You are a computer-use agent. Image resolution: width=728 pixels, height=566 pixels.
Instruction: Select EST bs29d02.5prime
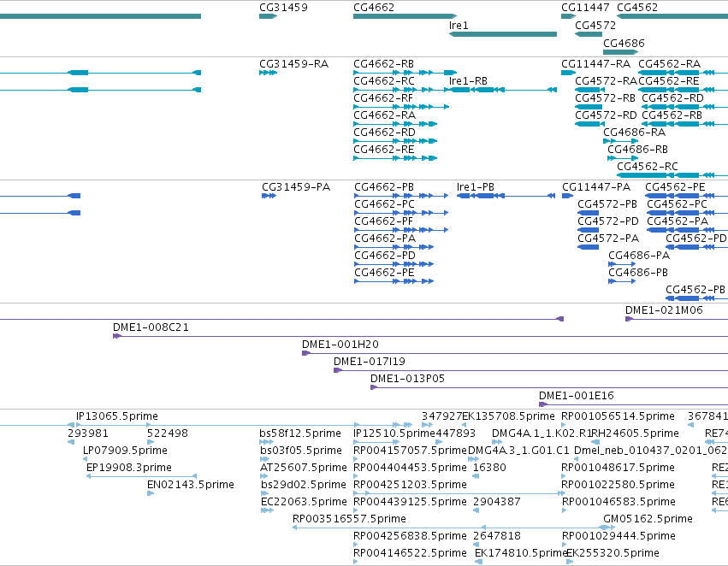[265, 493]
